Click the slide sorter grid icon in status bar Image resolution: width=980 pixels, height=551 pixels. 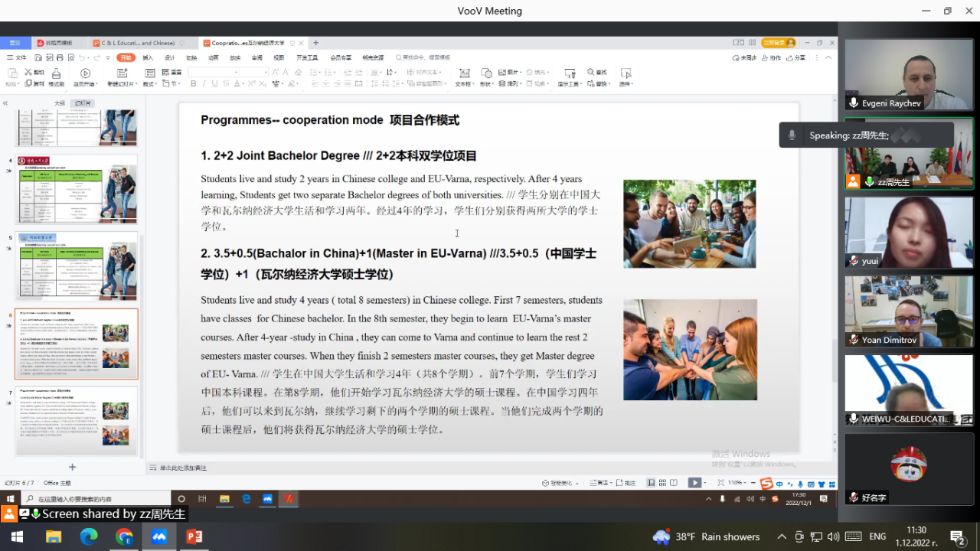click(x=662, y=483)
